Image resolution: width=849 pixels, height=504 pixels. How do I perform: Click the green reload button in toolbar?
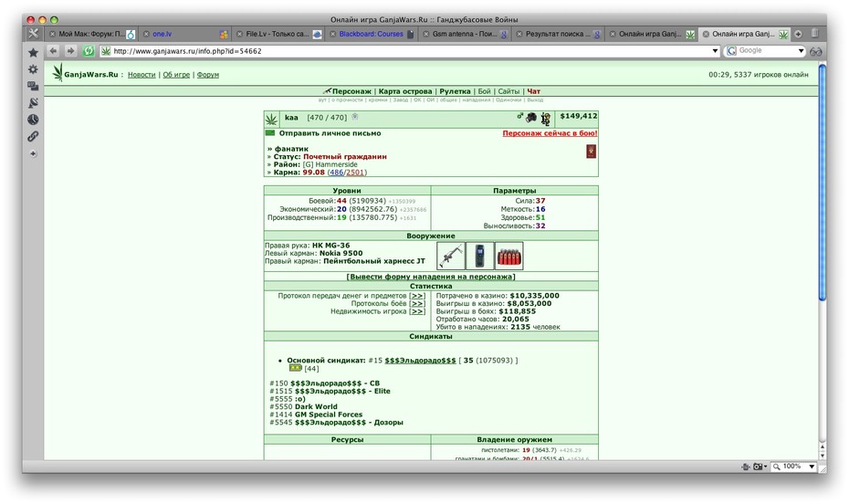coord(89,51)
